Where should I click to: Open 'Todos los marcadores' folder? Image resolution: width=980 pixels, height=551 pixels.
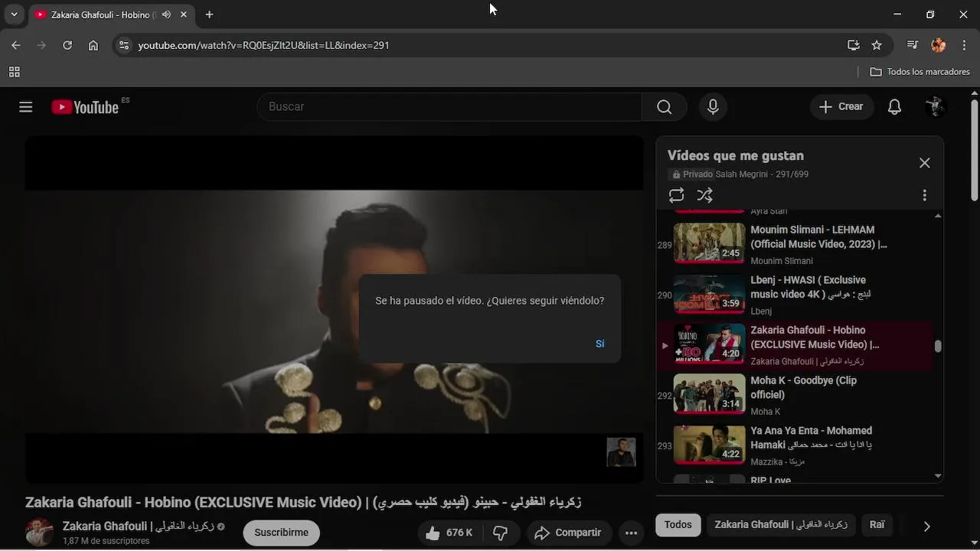[x=920, y=72]
